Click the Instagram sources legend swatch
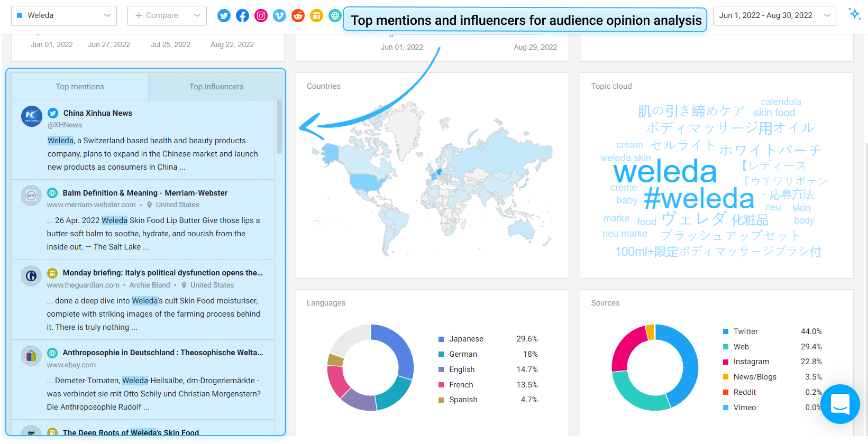The width and height of the screenshot is (868, 444). coord(726,362)
